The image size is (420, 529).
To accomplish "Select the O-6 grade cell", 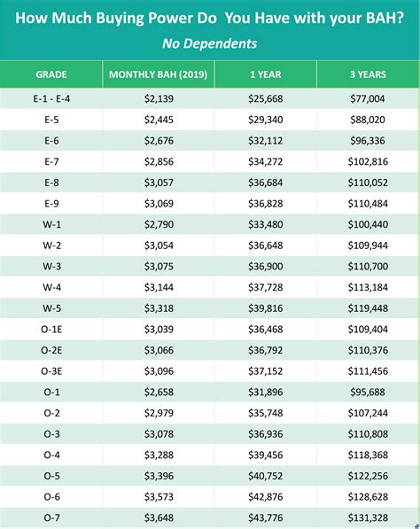I will pos(51,496).
